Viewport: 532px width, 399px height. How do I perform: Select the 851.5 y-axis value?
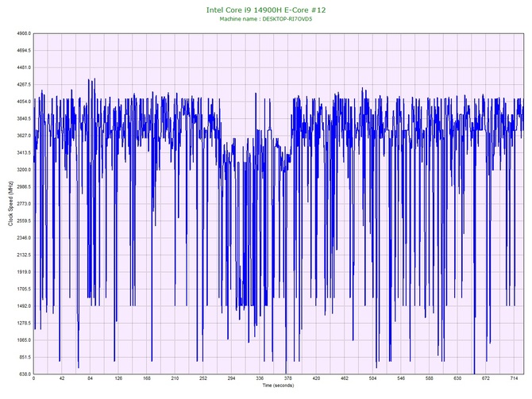[25, 357]
